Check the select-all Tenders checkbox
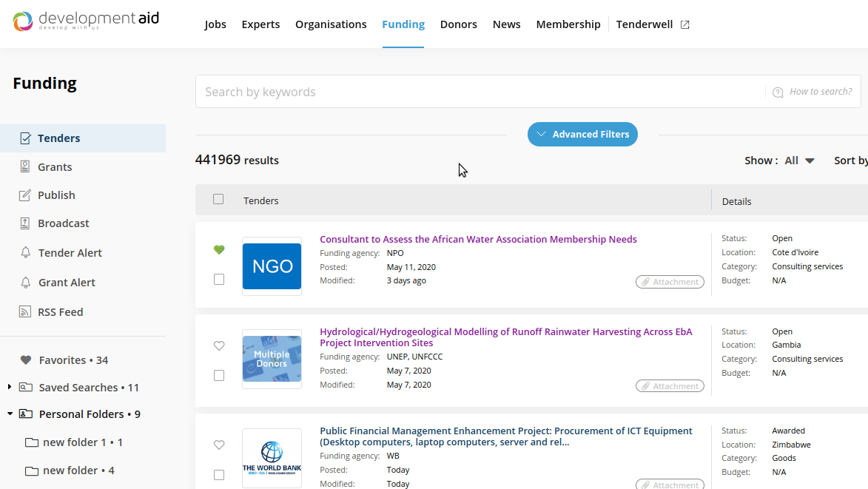The image size is (868, 489). pos(218,199)
